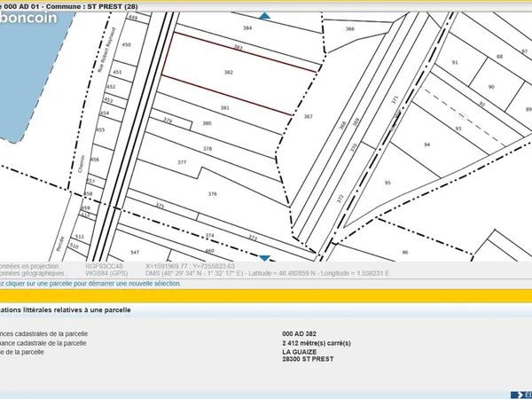532x399 pixels.
Task: Select parcel 384 on the map
Action: pyautogui.click(x=247, y=27)
